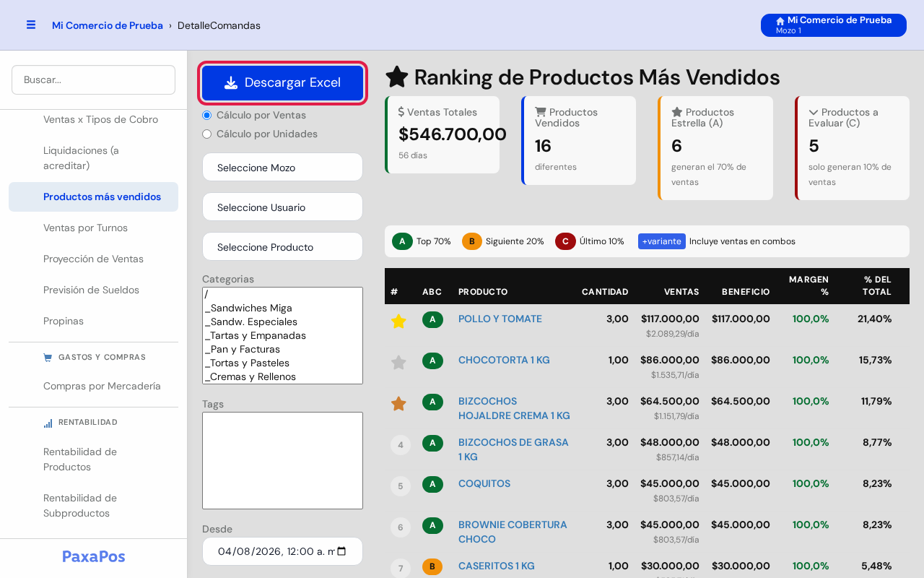The height and width of the screenshot is (578, 924).
Task: Open Compras por Mercadería menu item
Action: pyautogui.click(x=93, y=386)
